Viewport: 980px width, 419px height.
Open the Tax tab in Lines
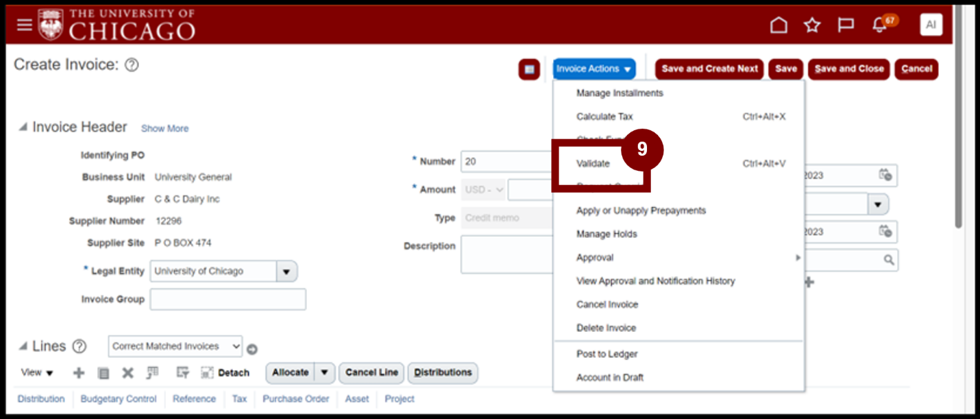[239, 399]
